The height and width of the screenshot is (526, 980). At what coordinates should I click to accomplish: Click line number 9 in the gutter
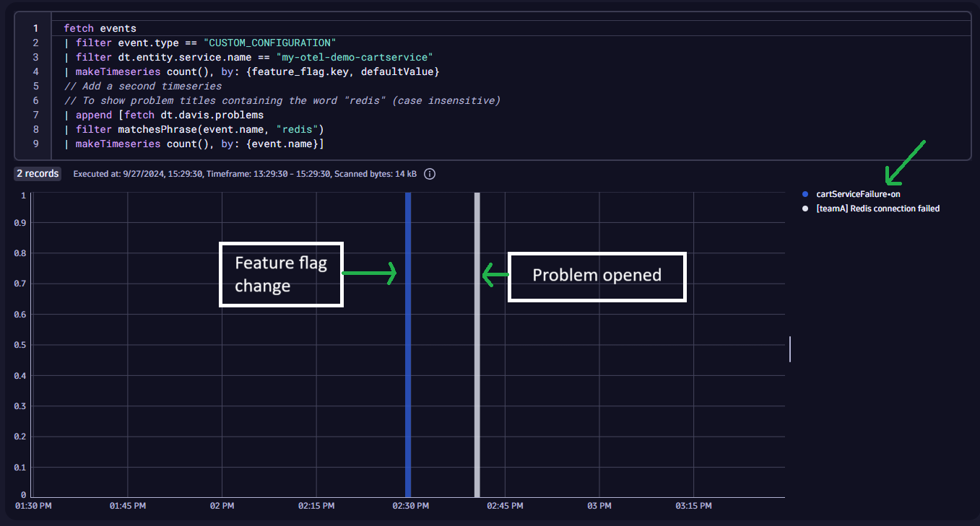coord(35,144)
